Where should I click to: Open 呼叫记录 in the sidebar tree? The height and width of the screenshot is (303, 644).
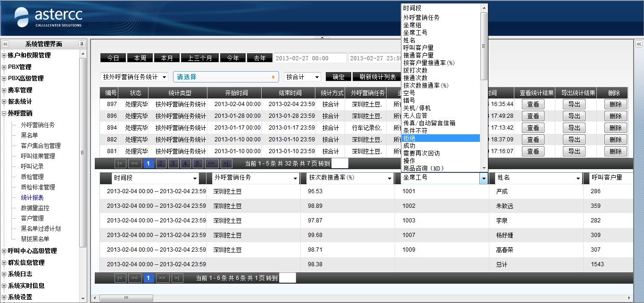(x=32, y=166)
